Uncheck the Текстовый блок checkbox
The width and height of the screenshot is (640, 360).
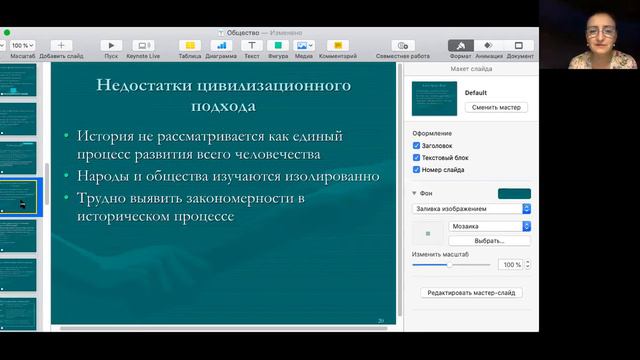[x=416, y=158]
